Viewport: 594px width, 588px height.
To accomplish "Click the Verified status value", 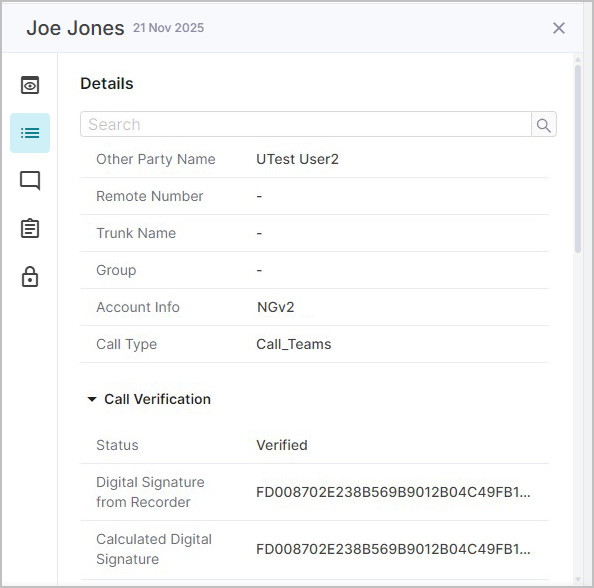I will 282,445.
